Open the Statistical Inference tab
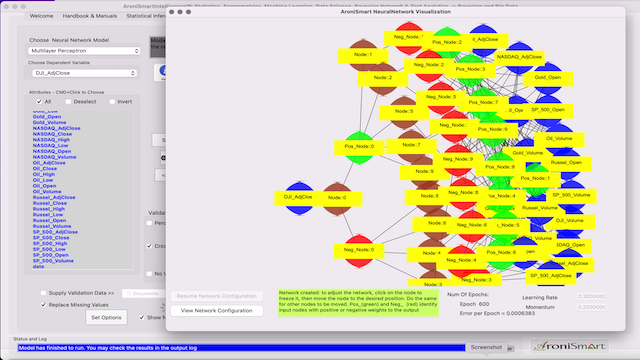 (145, 16)
